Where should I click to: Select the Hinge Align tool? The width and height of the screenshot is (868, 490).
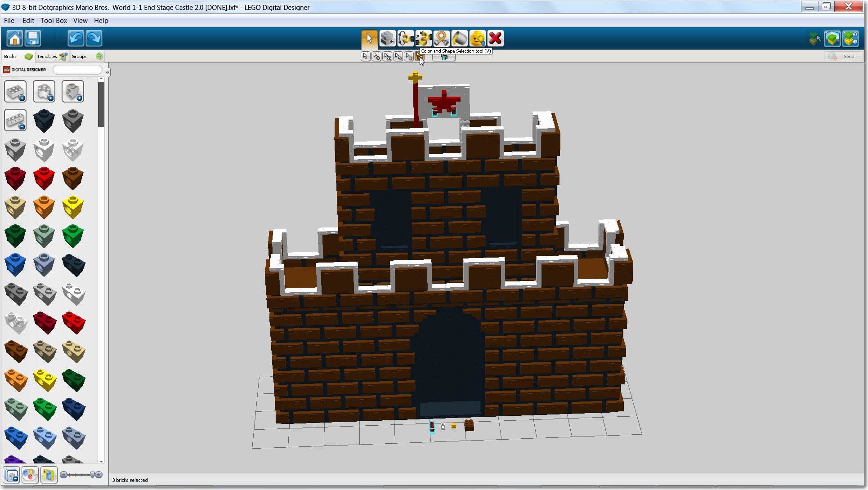click(423, 39)
